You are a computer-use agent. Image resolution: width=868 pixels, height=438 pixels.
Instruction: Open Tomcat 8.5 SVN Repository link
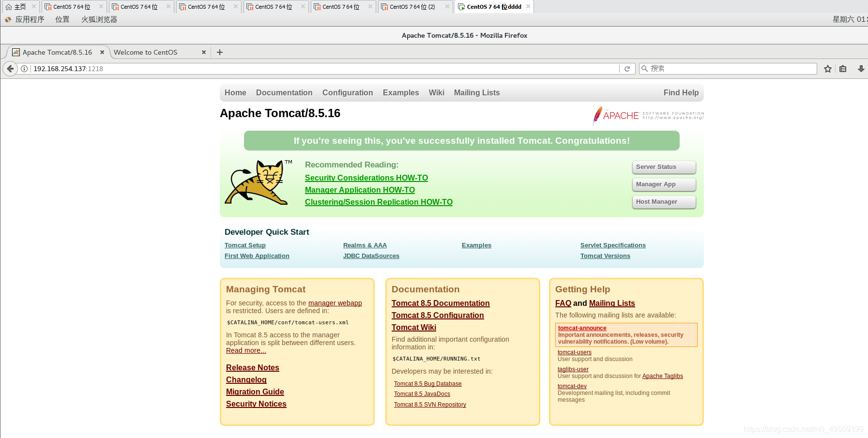(x=430, y=405)
